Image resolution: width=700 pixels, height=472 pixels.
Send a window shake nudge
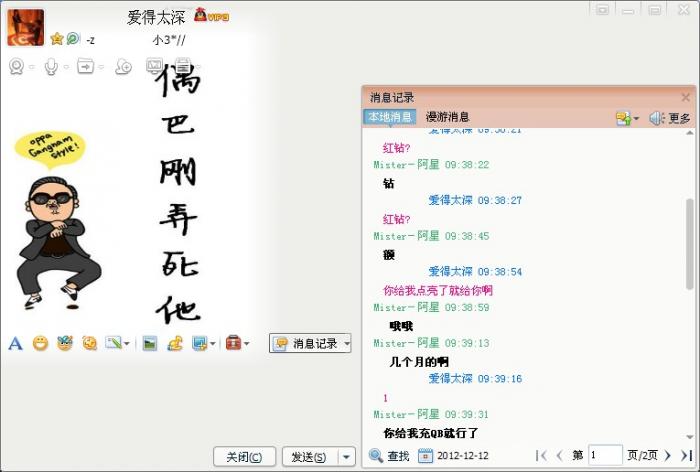pos(90,343)
